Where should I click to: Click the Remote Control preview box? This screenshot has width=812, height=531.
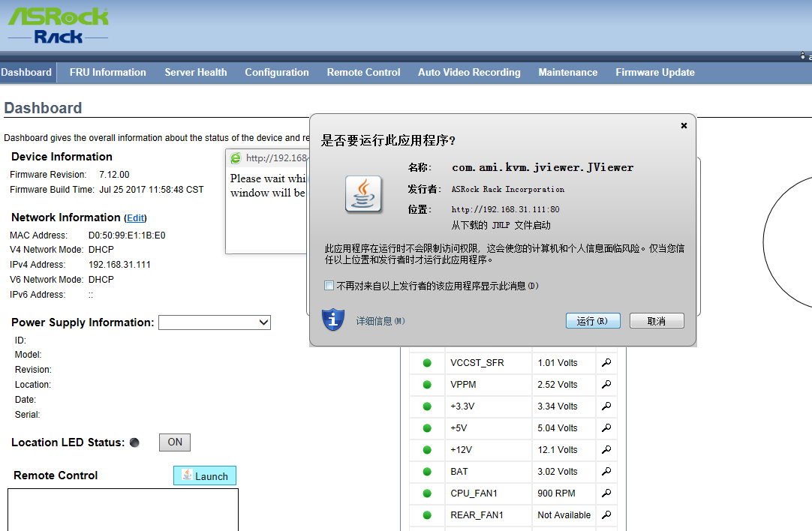(123, 510)
